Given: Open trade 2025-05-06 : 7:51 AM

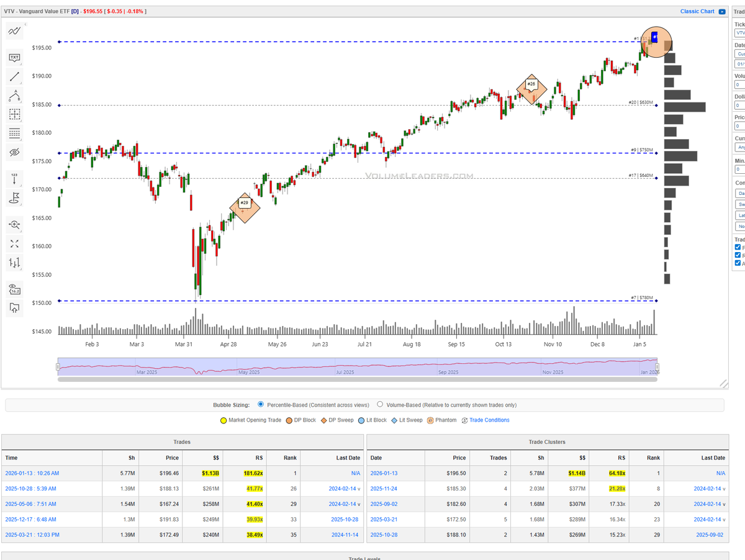Looking at the screenshot, I should (x=30, y=504).
